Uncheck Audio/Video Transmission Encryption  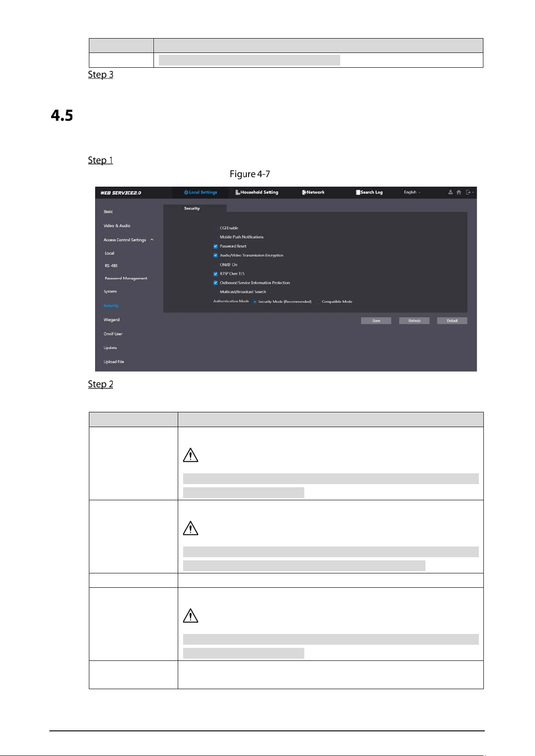(215, 255)
